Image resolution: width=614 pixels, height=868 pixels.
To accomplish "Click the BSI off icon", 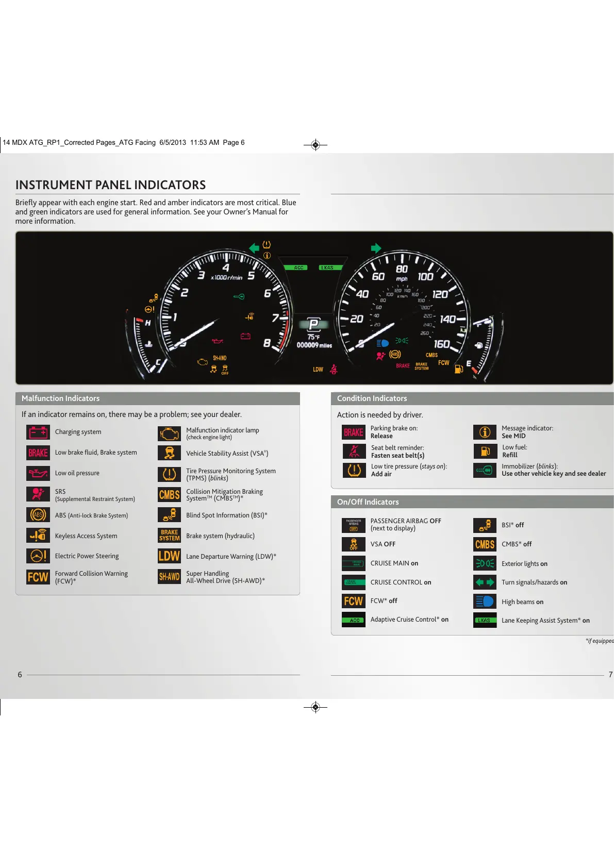I will point(485,525).
